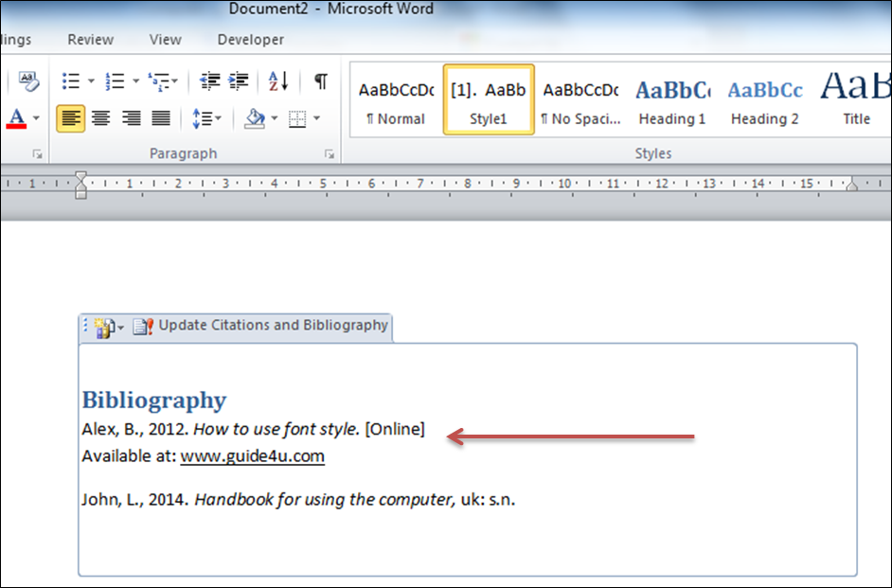Open the Paragraph dialog launcher
Viewport: 892px width, 588px height.
(330, 153)
